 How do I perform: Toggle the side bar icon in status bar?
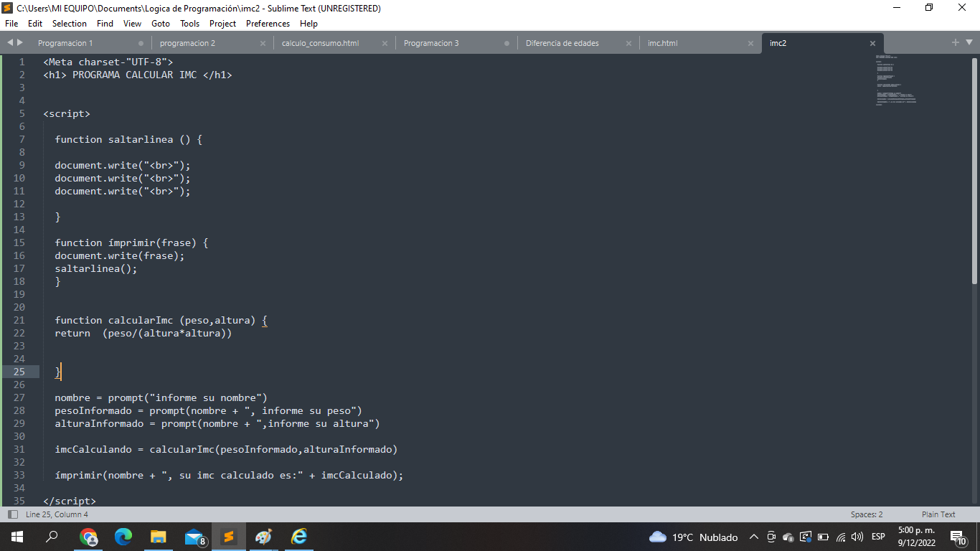(12, 514)
